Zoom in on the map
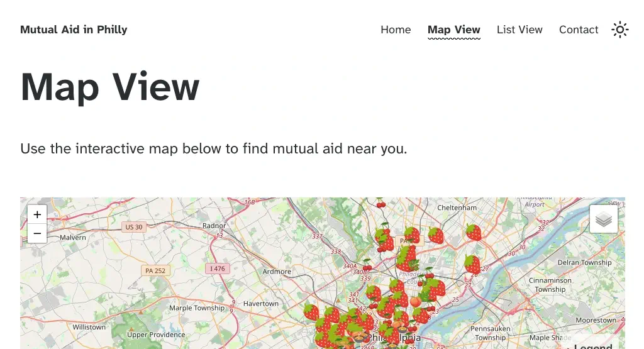Image resolution: width=644 pixels, height=349 pixels. click(x=37, y=214)
